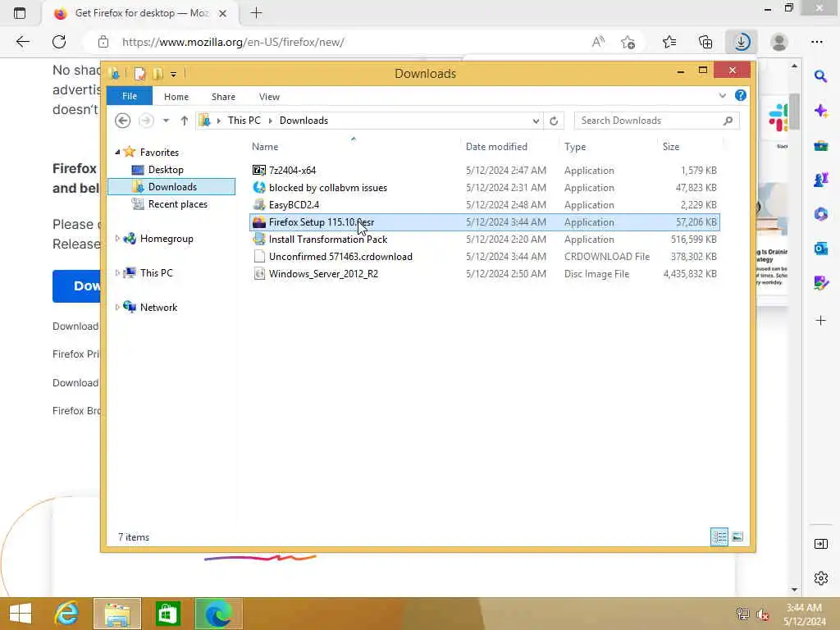
Task: Click Explorer back navigation arrow
Action: tap(123, 121)
